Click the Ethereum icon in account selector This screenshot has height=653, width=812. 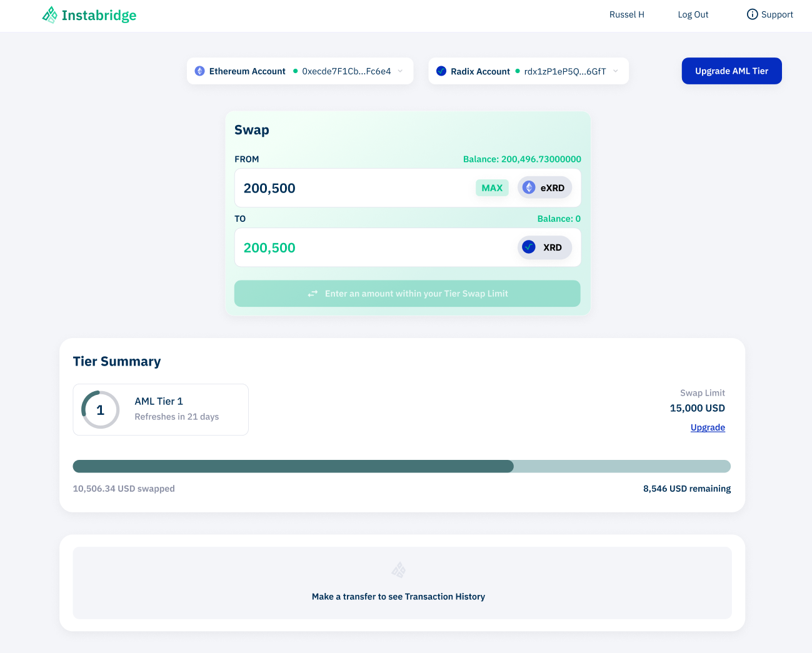pyautogui.click(x=200, y=71)
